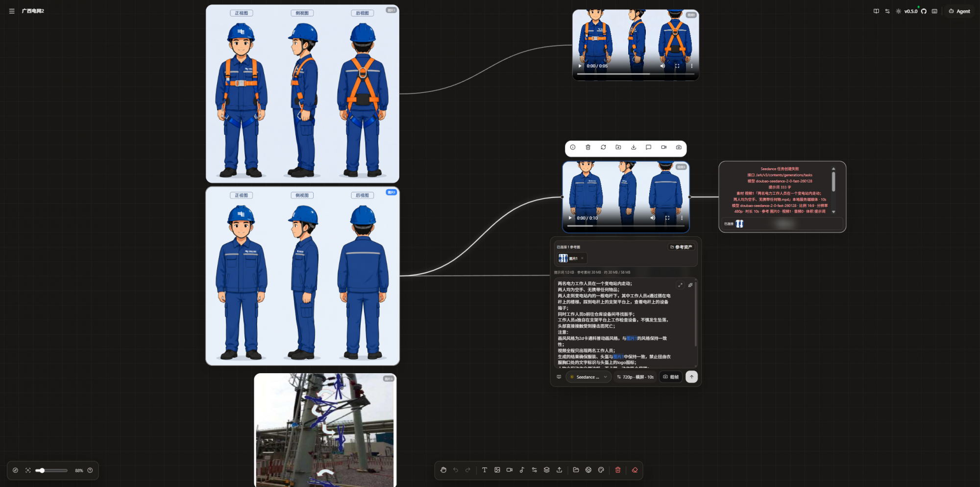Open more options on the 0:10 video
The height and width of the screenshot is (487, 980).
point(682,218)
